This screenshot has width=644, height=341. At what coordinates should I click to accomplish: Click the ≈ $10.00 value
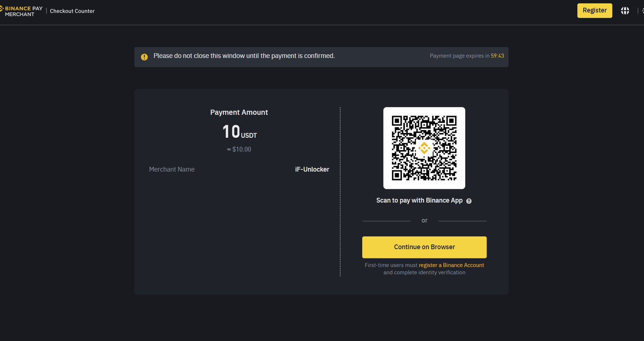click(239, 149)
